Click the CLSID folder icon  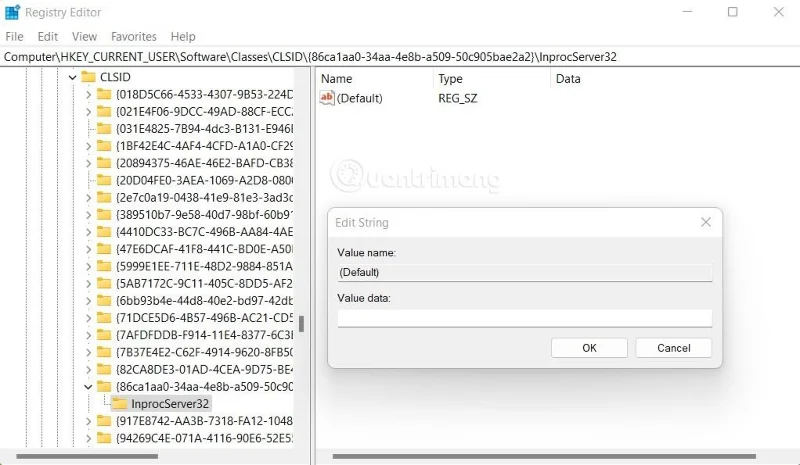coord(88,77)
